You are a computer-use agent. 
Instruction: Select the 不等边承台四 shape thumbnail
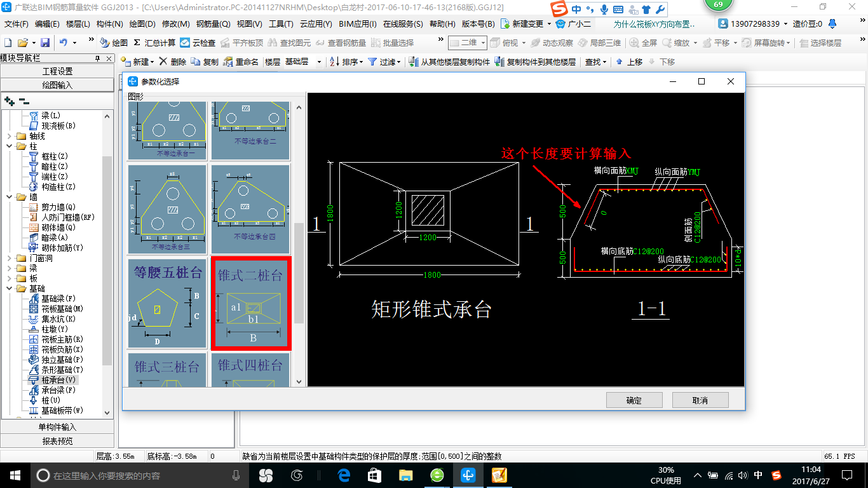click(x=250, y=210)
